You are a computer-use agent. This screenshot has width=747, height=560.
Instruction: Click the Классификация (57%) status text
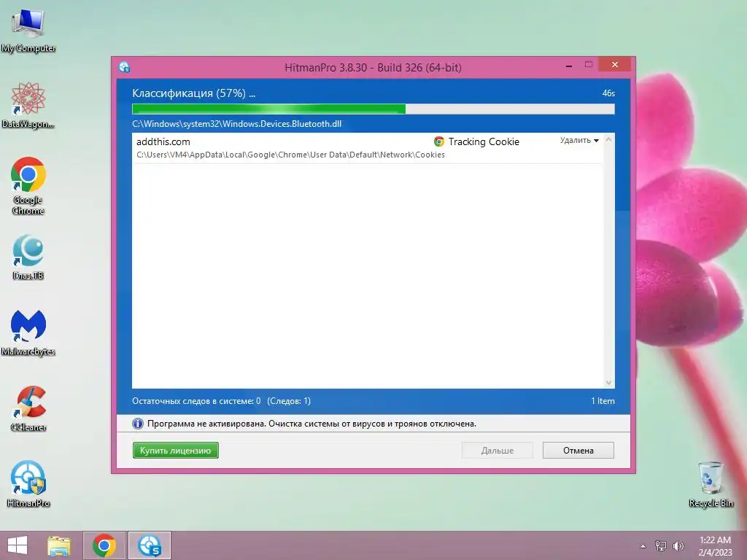(193, 93)
